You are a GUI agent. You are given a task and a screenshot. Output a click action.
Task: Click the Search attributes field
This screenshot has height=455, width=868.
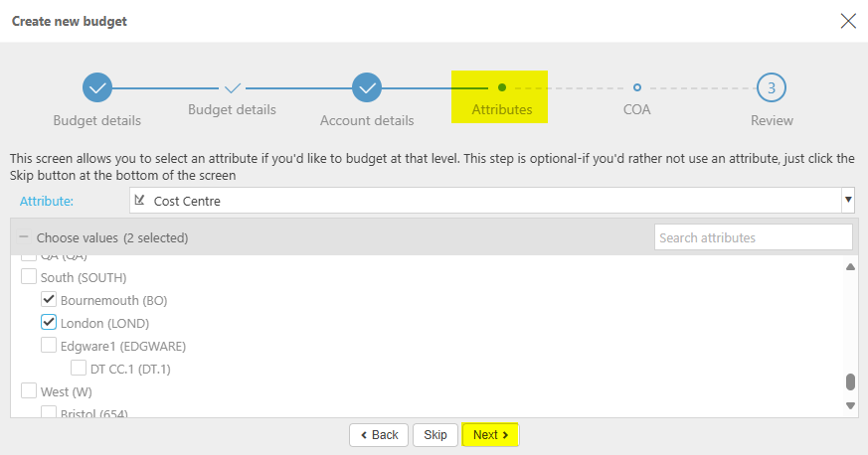tap(753, 237)
